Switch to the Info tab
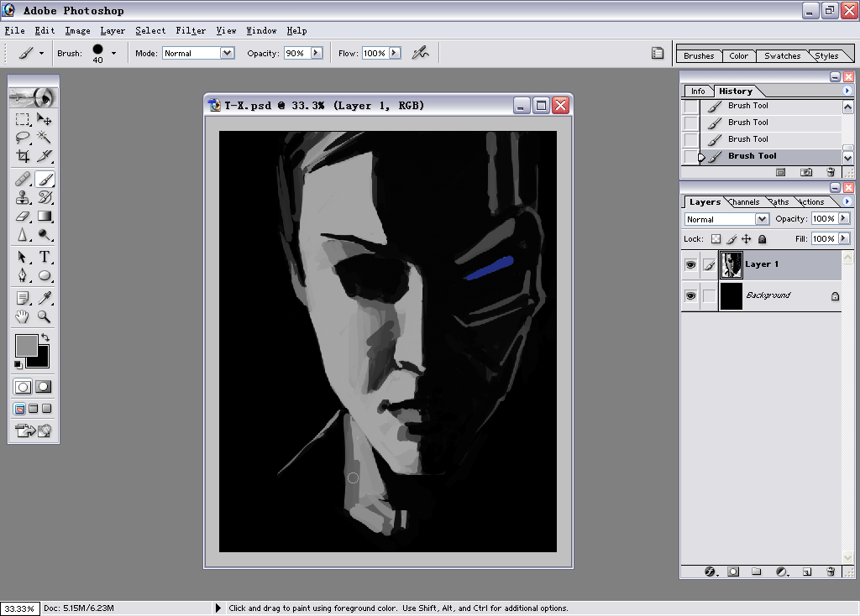The width and height of the screenshot is (860, 616). point(698,91)
